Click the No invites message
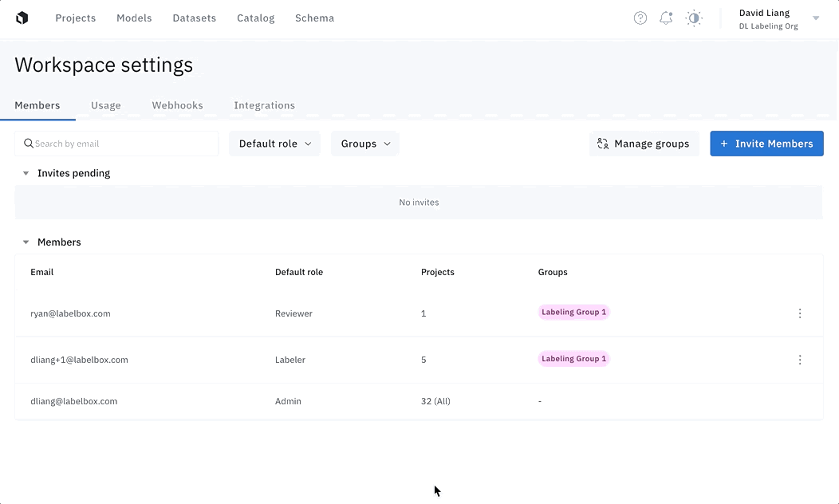 tap(419, 203)
